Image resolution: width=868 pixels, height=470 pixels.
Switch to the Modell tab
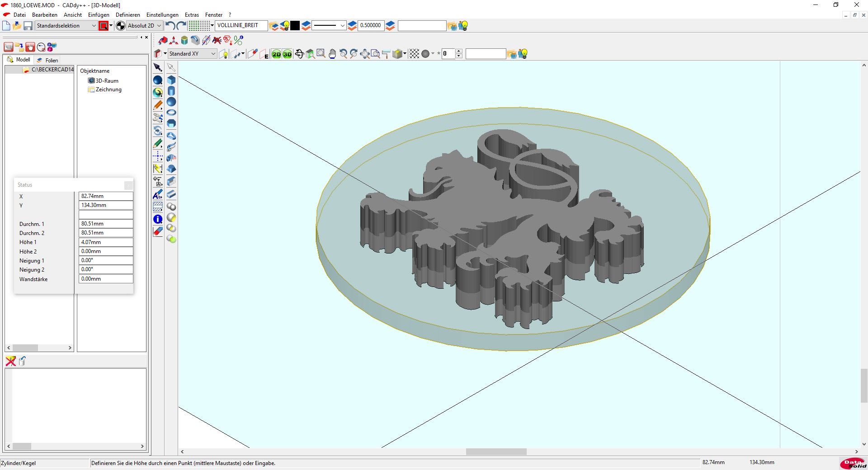(x=19, y=60)
